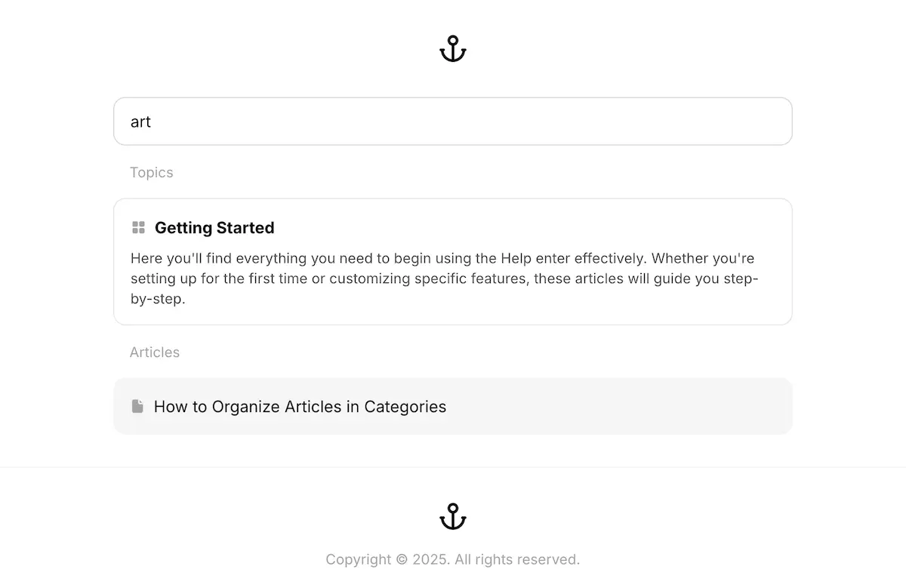Viewport: 906px width, 588px height.
Task: Open the How to Organize Articles in Categories article
Action: pyautogui.click(x=300, y=407)
